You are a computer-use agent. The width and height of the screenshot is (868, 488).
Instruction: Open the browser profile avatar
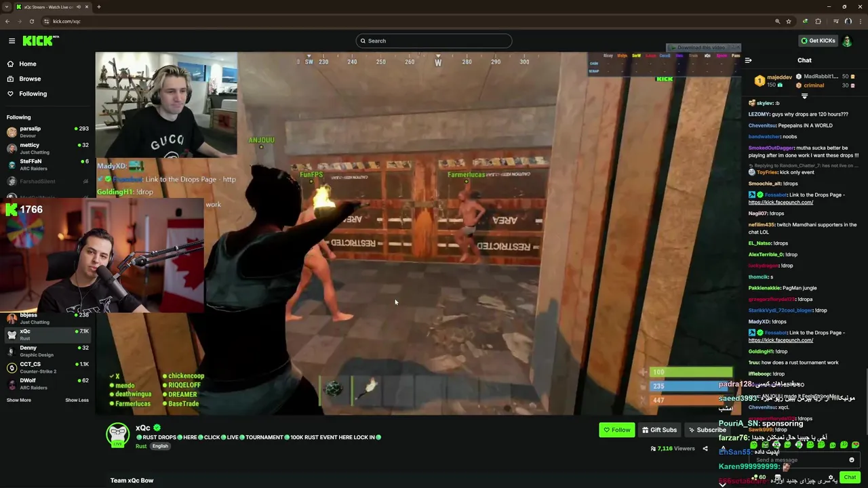tap(848, 21)
